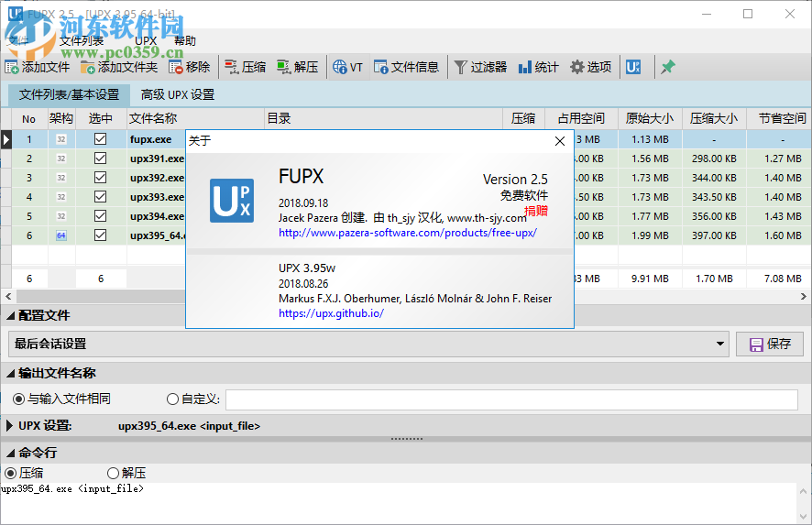Deselect upx394.exe checkbox
The width and height of the screenshot is (812, 525).
point(101,216)
